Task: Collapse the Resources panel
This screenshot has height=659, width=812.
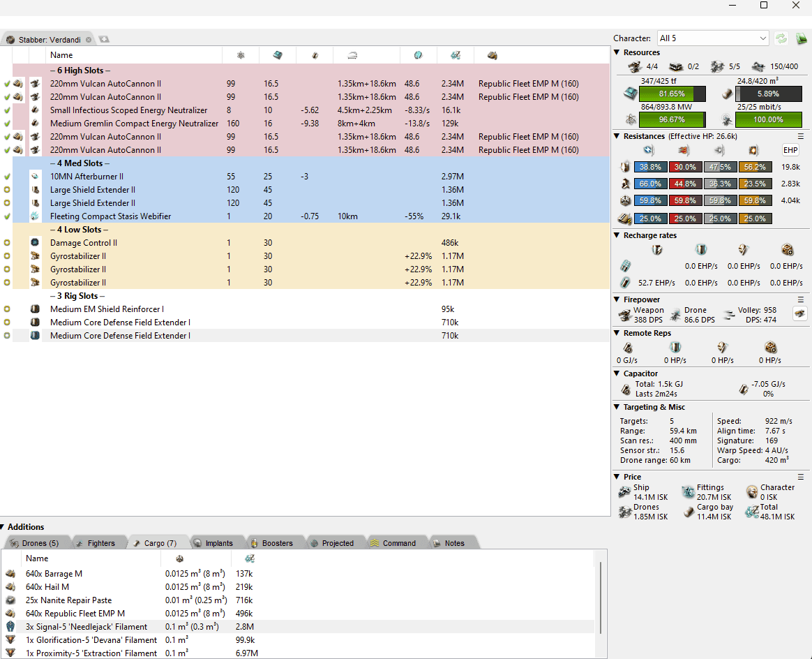Action: [x=617, y=52]
